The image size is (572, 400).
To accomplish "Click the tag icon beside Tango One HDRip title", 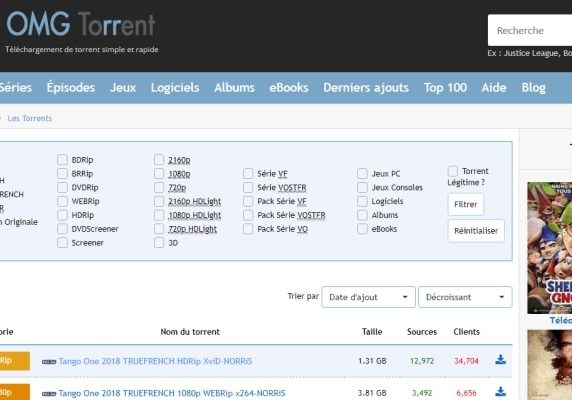I will pos(49,362).
